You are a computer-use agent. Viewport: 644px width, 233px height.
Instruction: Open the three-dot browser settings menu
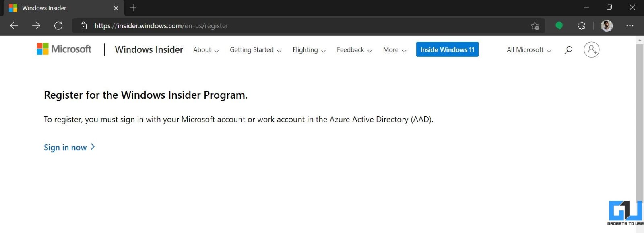tap(630, 26)
